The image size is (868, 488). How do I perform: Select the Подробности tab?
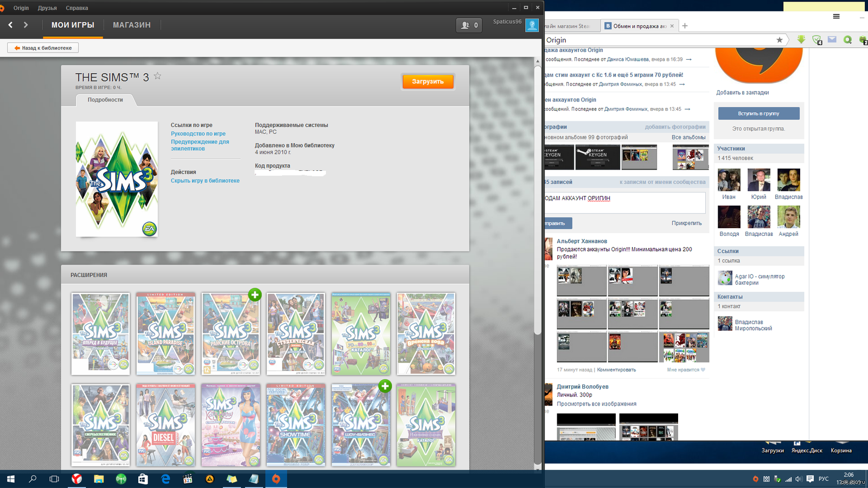[x=105, y=100]
